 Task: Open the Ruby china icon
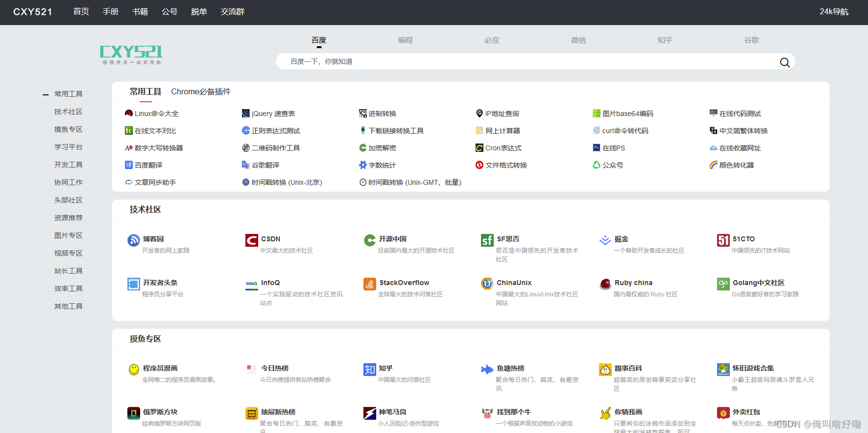[605, 284]
